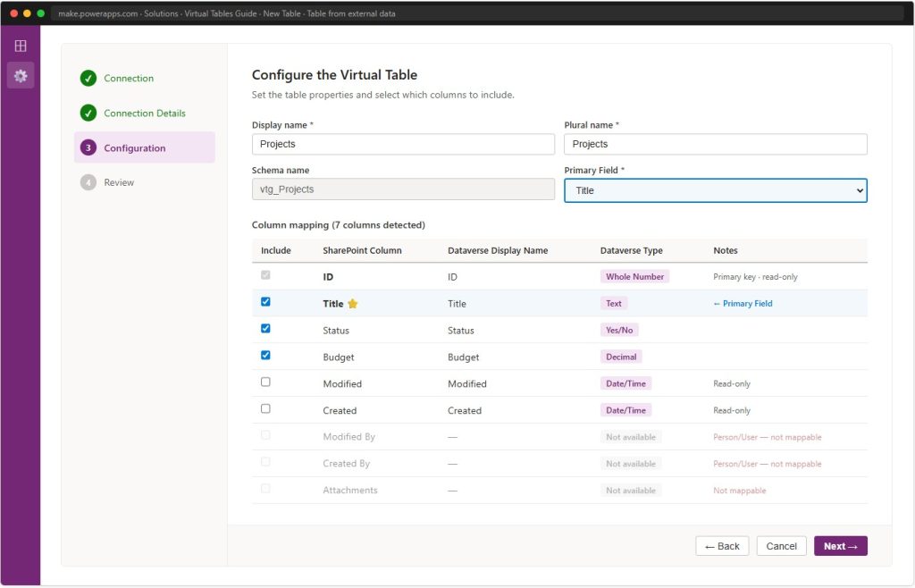This screenshot has width=915, height=588.
Task: Open the table grid icon in sidebar
Action: point(21,46)
